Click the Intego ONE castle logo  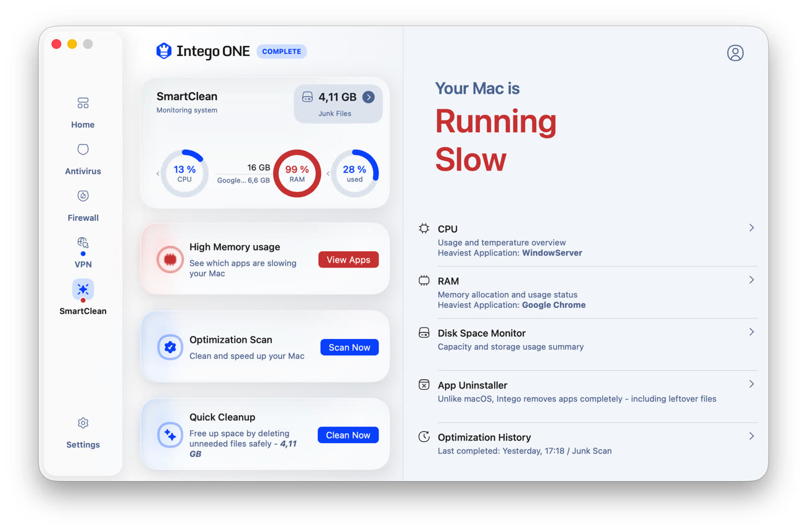click(164, 51)
